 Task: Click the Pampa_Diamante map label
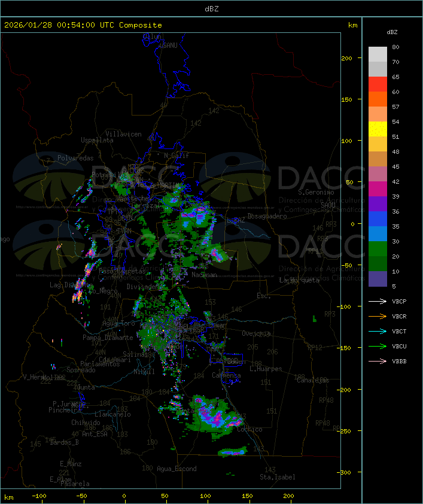(108, 338)
